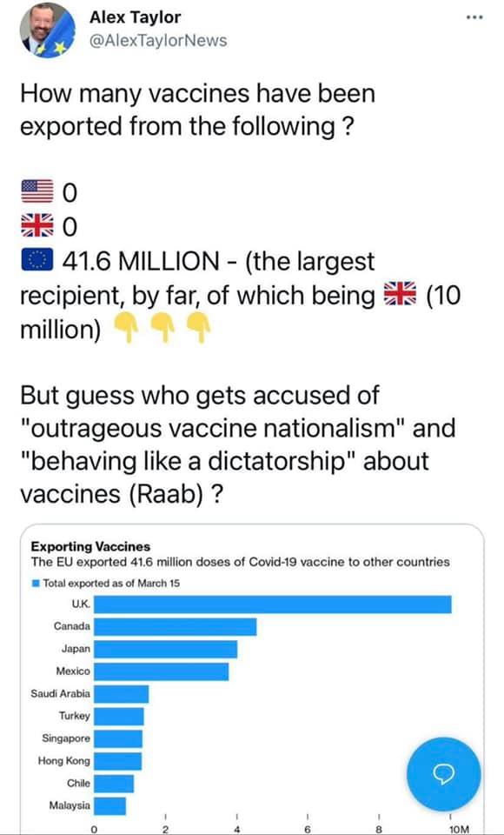504x835 pixels.
Task: Click the US flag emoji
Action: tap(37, 192)
